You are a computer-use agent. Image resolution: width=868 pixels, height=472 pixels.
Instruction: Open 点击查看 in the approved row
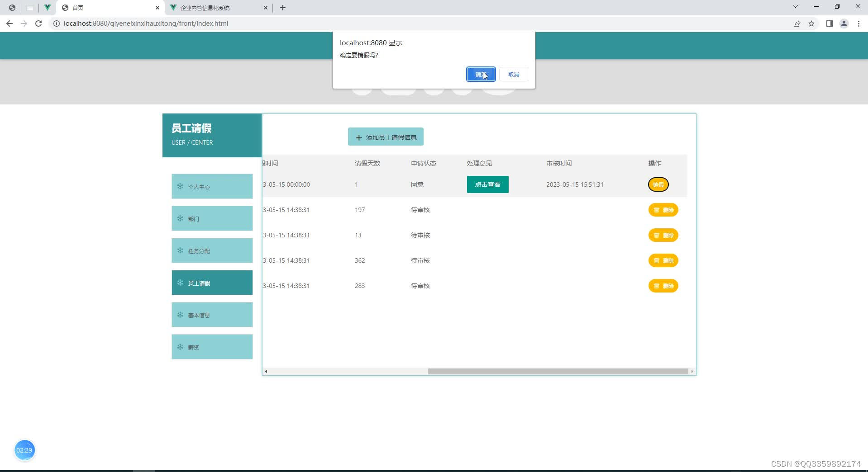point(487,184)
